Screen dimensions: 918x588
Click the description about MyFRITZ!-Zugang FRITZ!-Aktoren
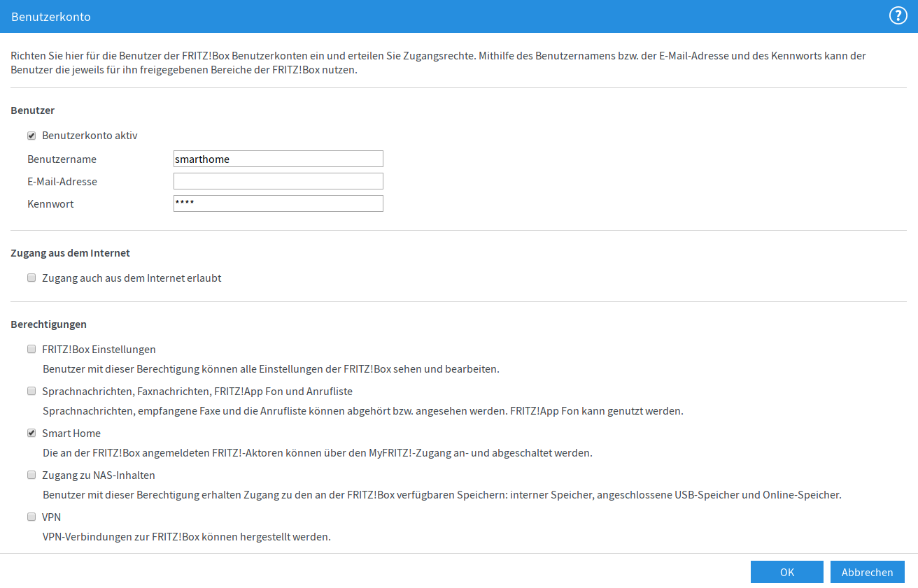click(318, 453)
